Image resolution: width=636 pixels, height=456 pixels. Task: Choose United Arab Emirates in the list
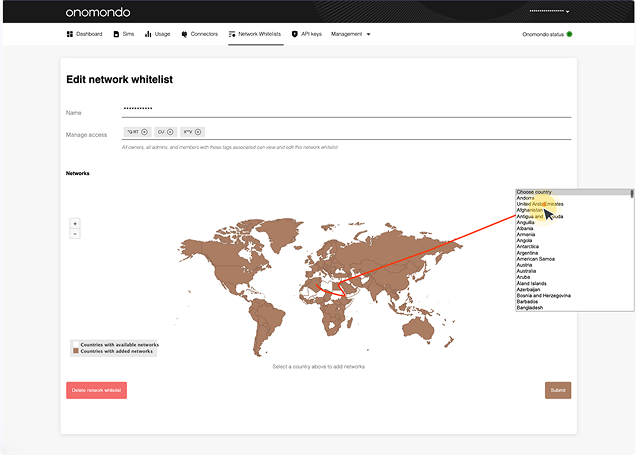tap(573, 204)
